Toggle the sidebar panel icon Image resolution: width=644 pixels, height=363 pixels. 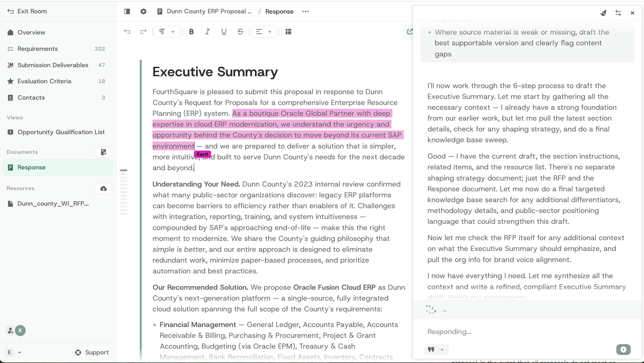(127, 11)
